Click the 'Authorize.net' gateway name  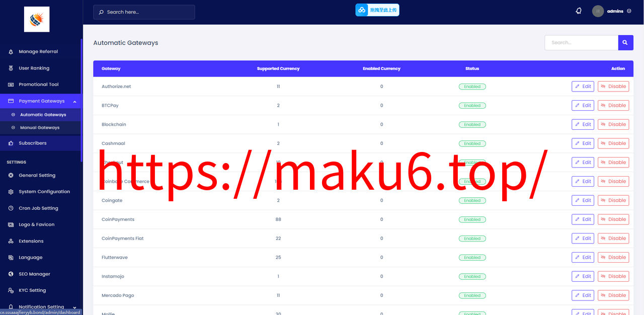point(116,87)
